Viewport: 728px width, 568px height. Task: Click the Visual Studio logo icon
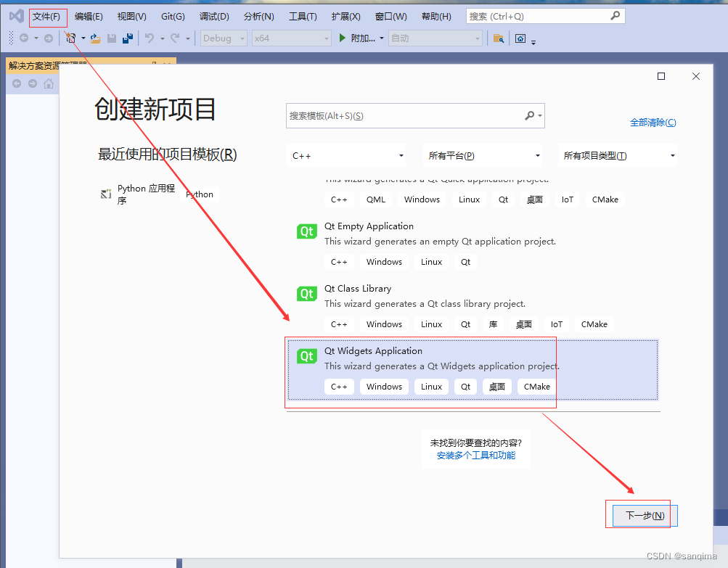[x=16, y=16]
